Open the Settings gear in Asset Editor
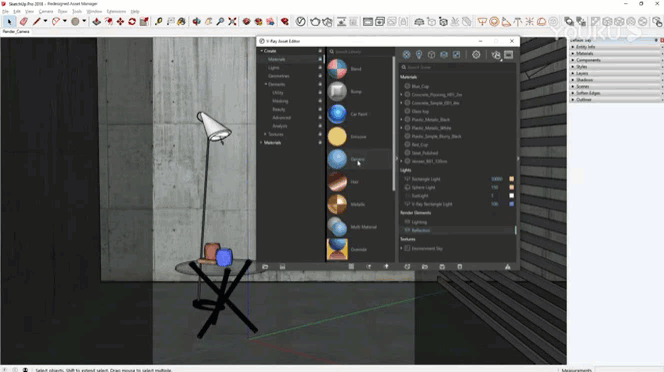The width and height of the screenshot is (664, 372). click(476, 55)
